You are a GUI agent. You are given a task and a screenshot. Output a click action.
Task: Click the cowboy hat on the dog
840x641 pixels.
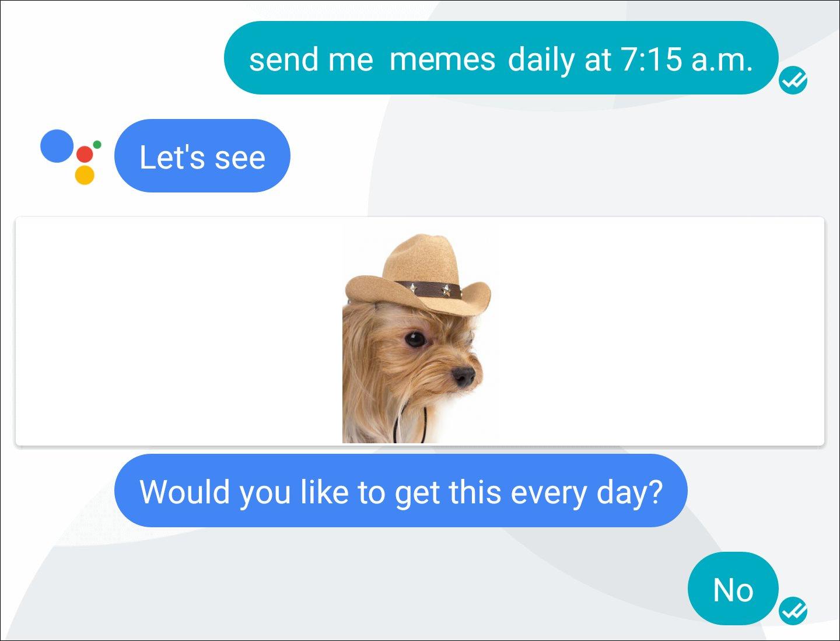418,276
